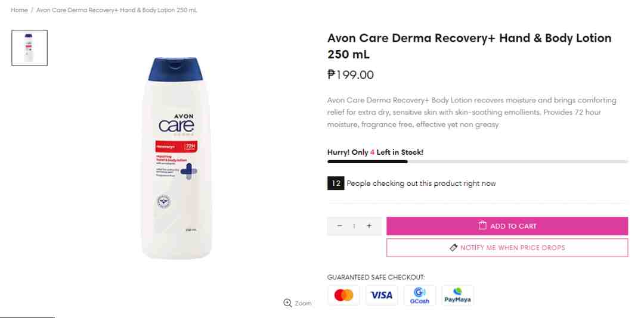644x318 pixels.
Task: Click the stock level progress bar
Action: tap(478, 161)
